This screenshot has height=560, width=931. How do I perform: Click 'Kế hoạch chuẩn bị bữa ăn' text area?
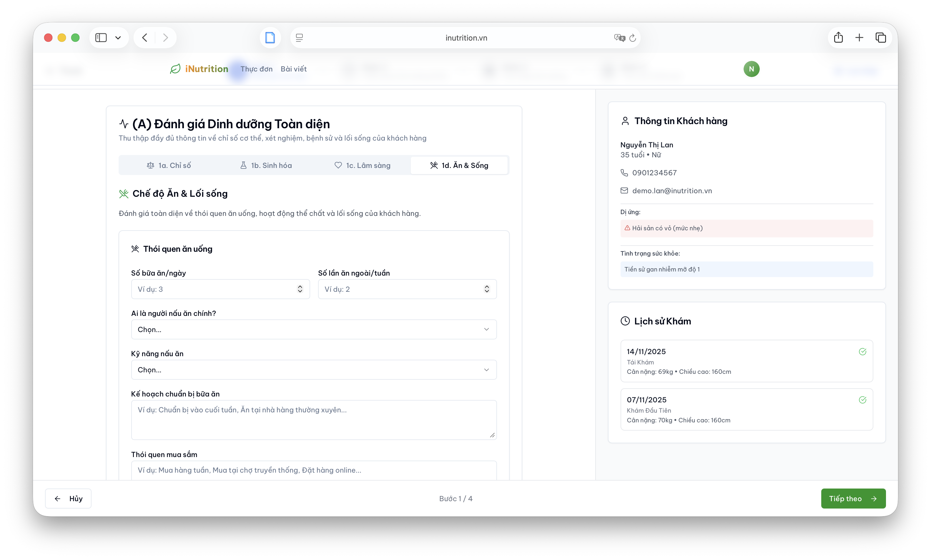click(x=314, y=420)
